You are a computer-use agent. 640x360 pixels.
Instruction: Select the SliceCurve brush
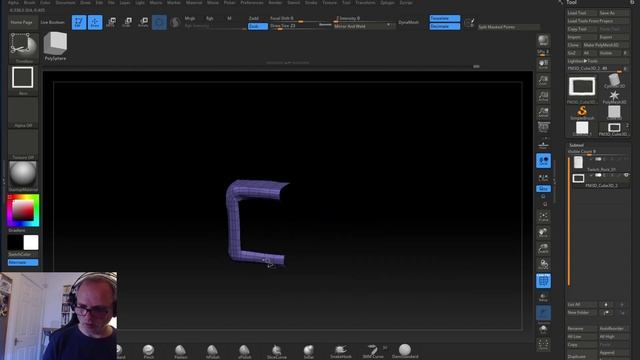[277, 351]
